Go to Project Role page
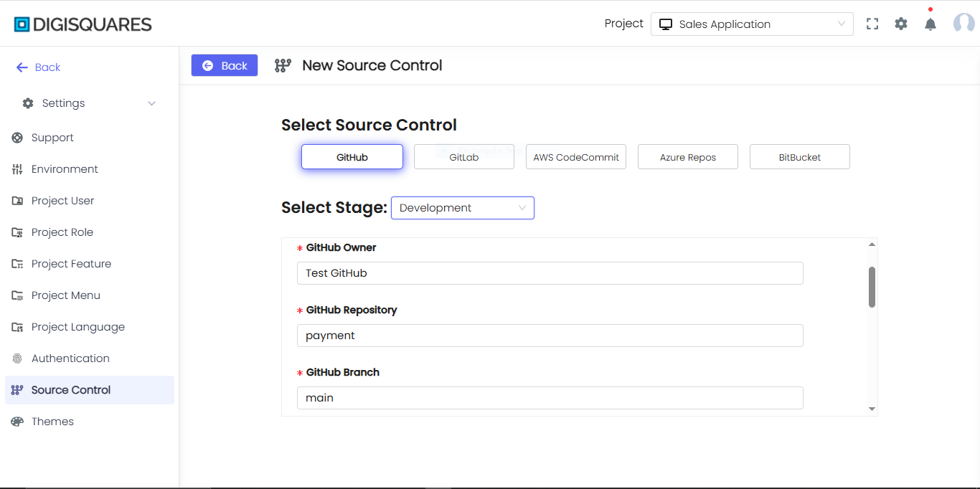This screenshot has width=980, height=489. 90,232
